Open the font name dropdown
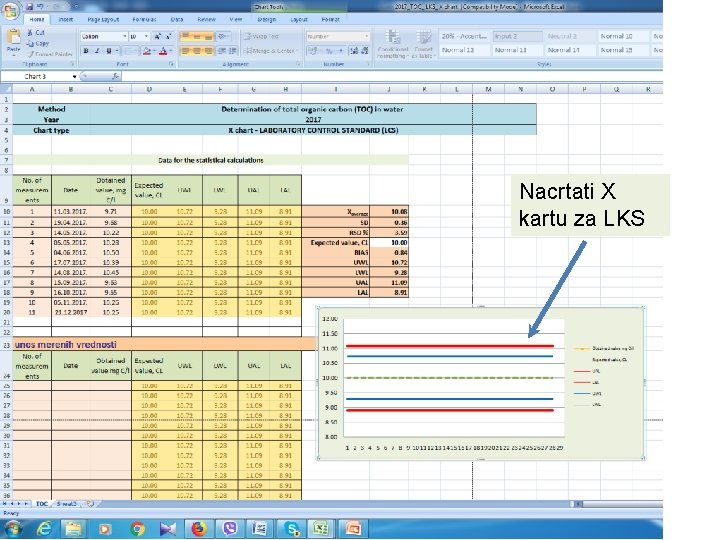Viewport: 720px width, 540px height. click(x=125, y=36)
